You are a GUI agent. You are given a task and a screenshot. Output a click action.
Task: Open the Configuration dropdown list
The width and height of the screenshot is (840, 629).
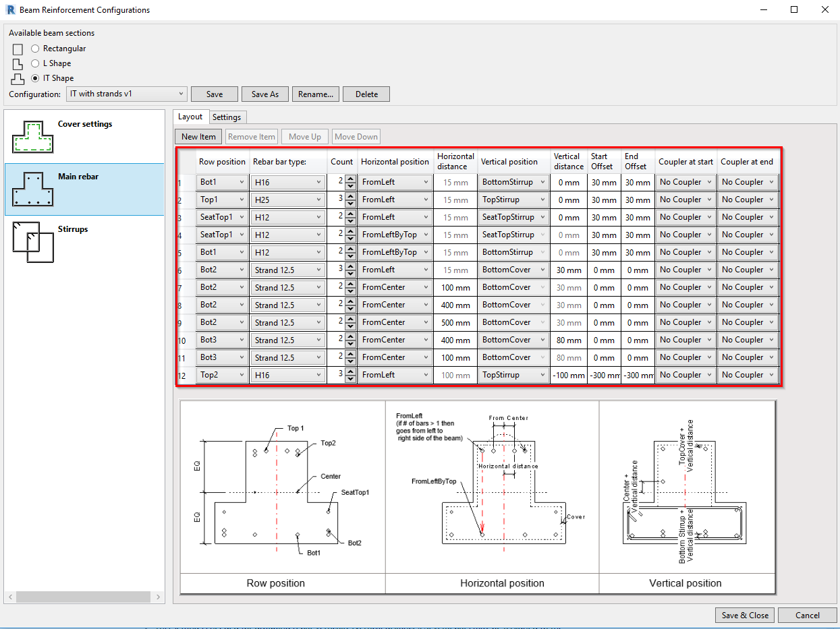click(x=127, y=94)
